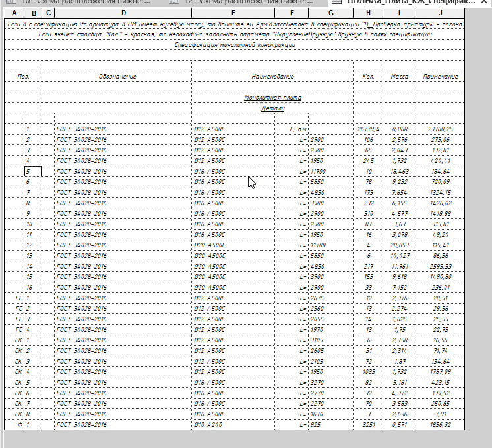Select the quantity cell '3251'
Image resolution: width=492 pixels, height=448 pixels.
pos(368,425)
